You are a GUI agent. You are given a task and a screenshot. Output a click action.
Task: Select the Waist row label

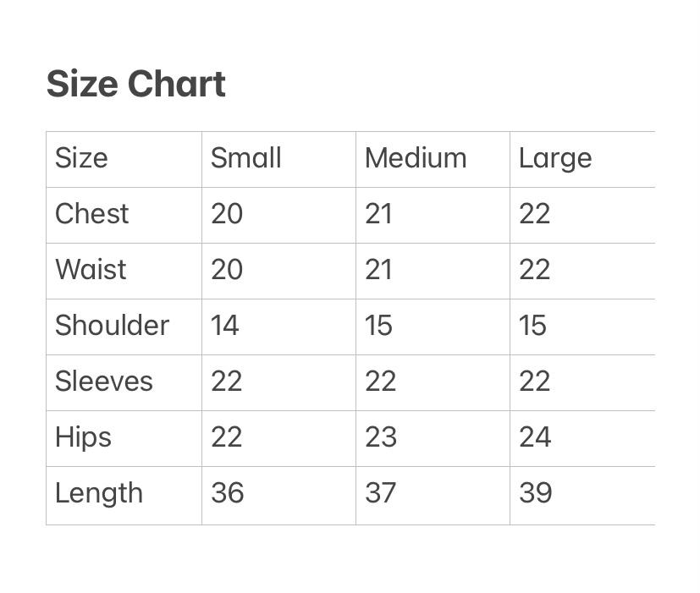[x=90, y=270]
